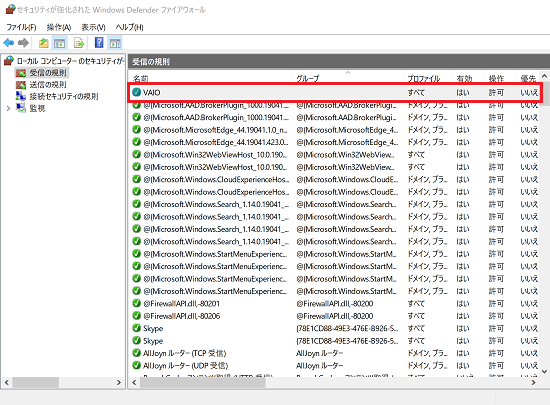Sort by the 優先 column header
The image size is (550, 405).
click(x=528, y=78)
